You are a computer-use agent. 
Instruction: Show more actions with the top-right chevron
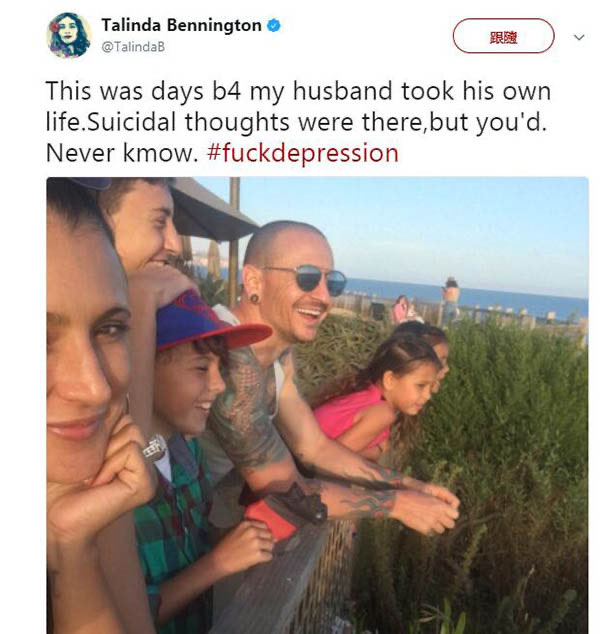[x=579, y=38]
